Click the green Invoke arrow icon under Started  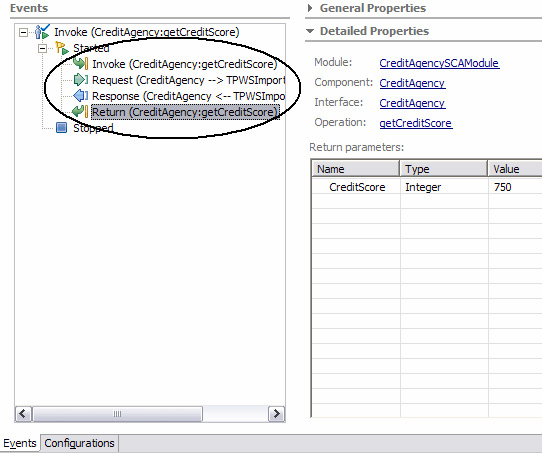tap(81, 64)
